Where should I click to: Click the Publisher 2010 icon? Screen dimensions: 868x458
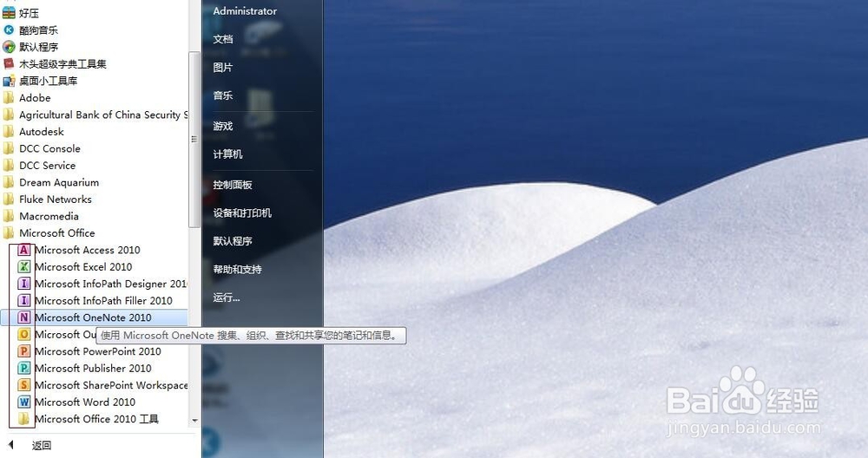[x=23, y=368]
